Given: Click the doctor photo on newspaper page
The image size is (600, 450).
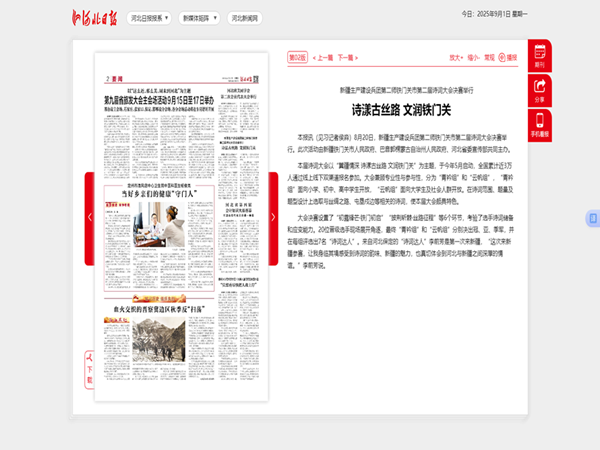Looking at the screenshot, I should (x=159, y=224).
